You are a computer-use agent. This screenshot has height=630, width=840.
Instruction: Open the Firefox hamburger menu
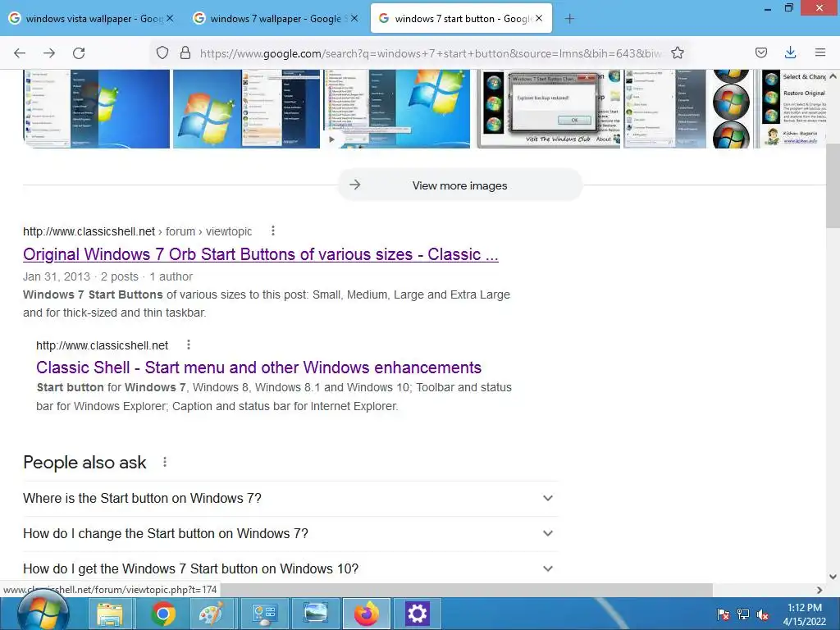[820, 52]
